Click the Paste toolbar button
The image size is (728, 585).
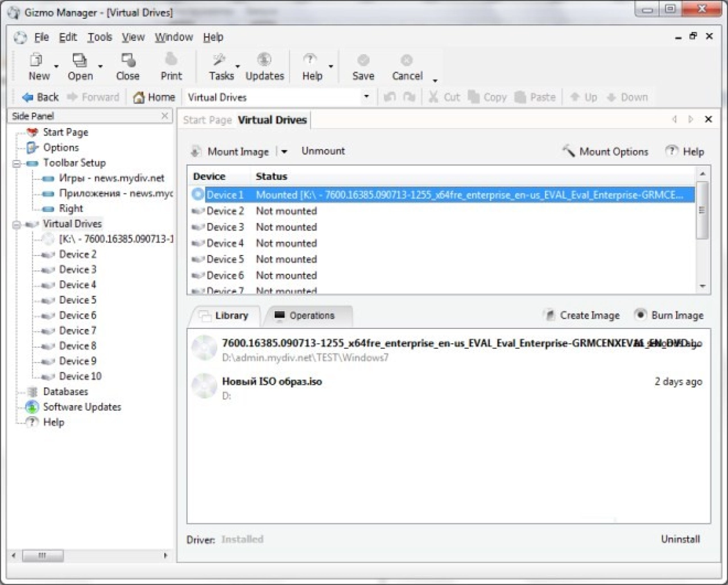point(535,97)
